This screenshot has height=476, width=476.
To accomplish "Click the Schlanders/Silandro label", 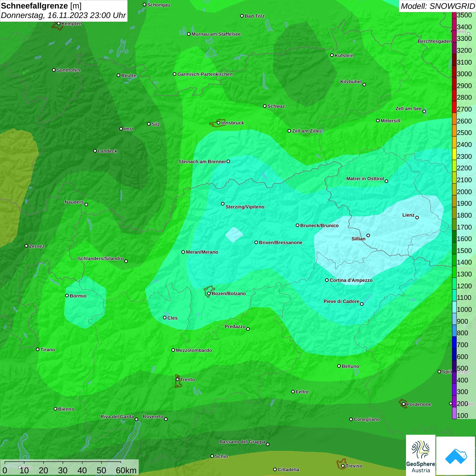I will (101, 258).
